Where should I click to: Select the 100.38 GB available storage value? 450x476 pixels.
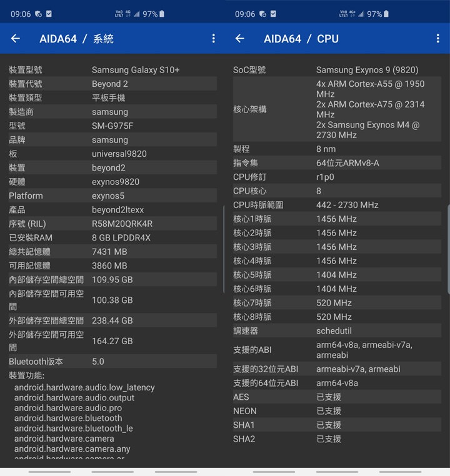[x=112, y=300]
